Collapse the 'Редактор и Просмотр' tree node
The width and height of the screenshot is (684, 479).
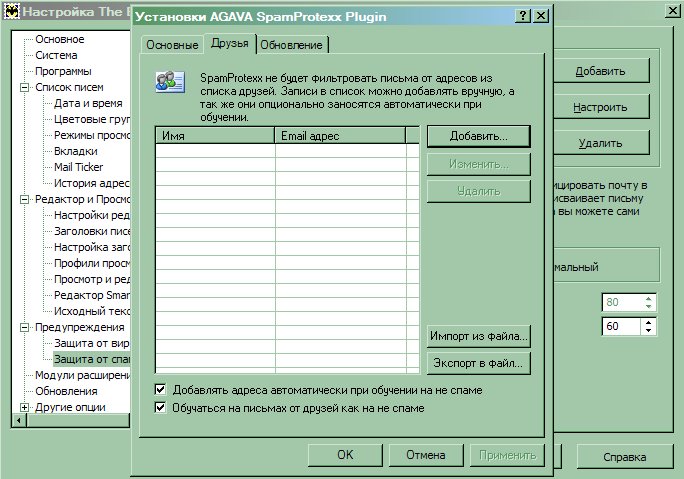pos(24,199)
